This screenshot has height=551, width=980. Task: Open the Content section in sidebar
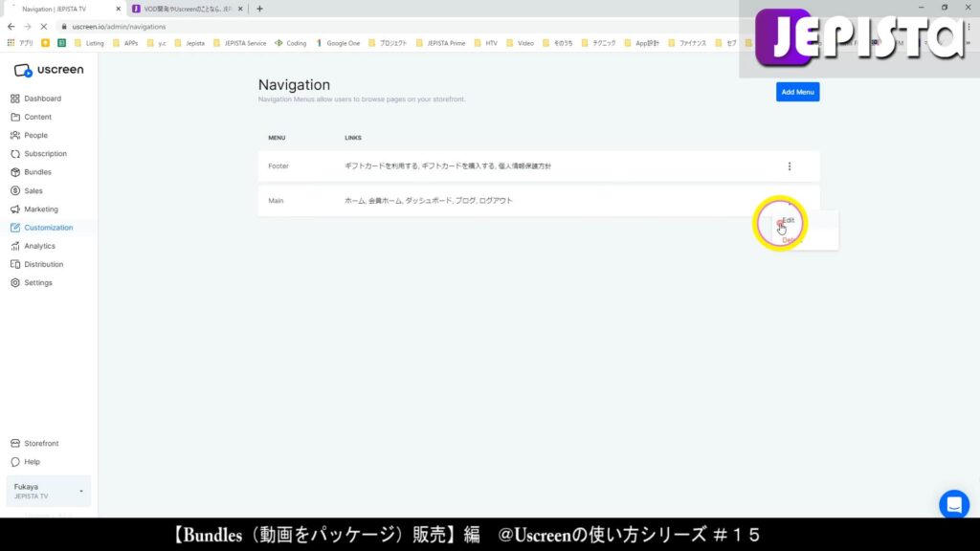click(x=37, y=117)
